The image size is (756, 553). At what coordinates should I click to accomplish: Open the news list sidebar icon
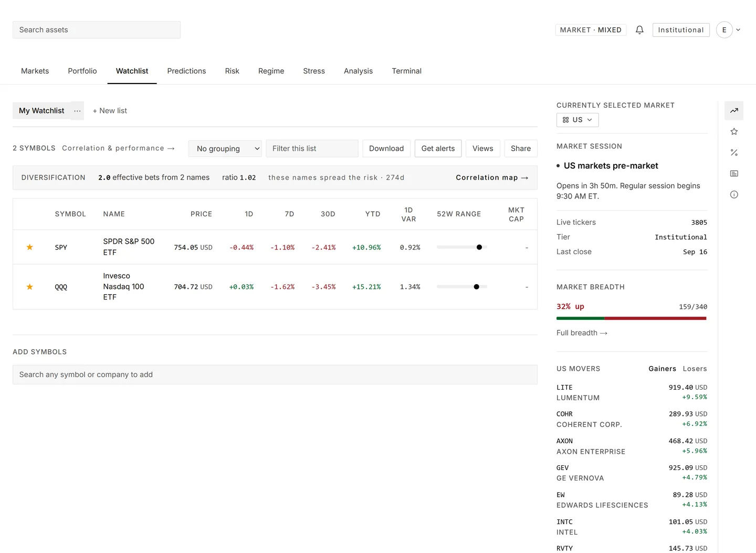click(734, 174)
